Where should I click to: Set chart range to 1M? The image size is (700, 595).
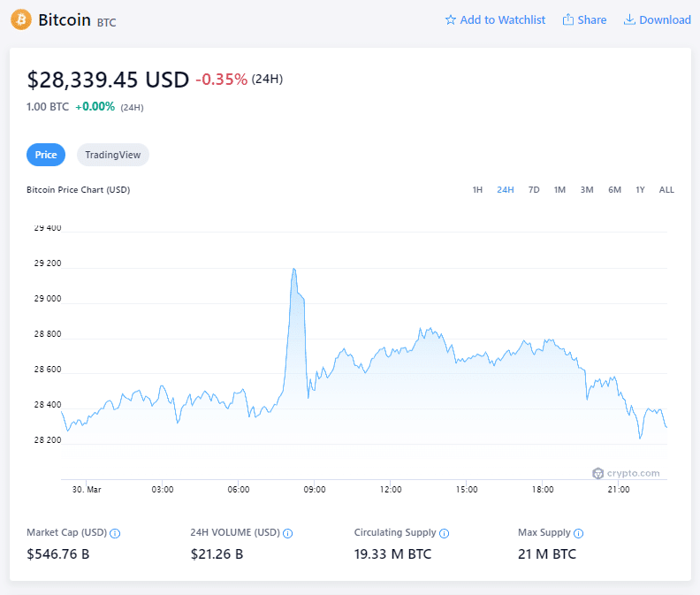tap(559, 190)
